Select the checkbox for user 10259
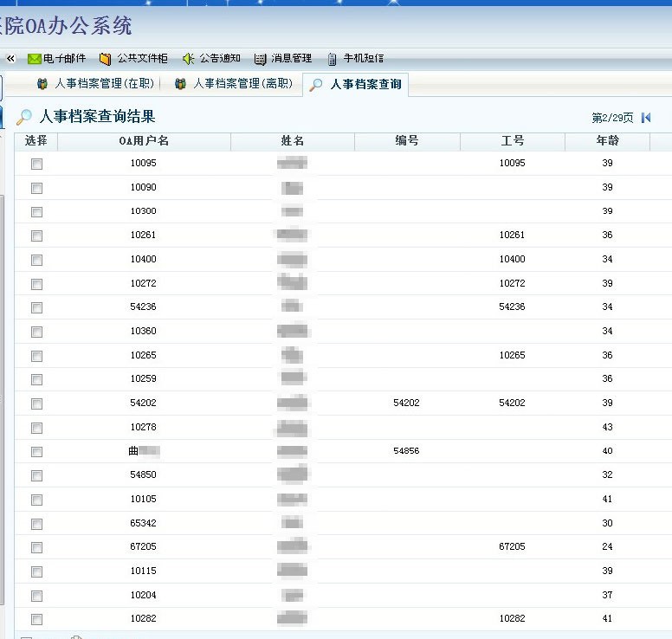 pos(37,379)
